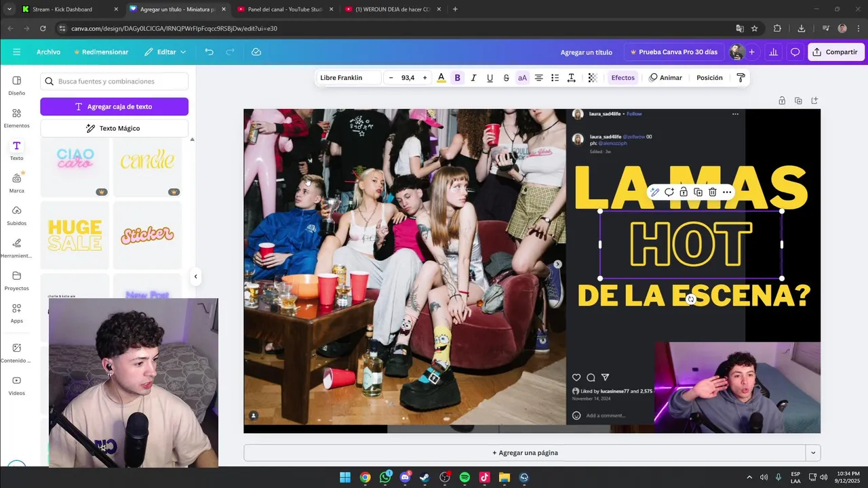Click the Compartir button

click(836, 52)
